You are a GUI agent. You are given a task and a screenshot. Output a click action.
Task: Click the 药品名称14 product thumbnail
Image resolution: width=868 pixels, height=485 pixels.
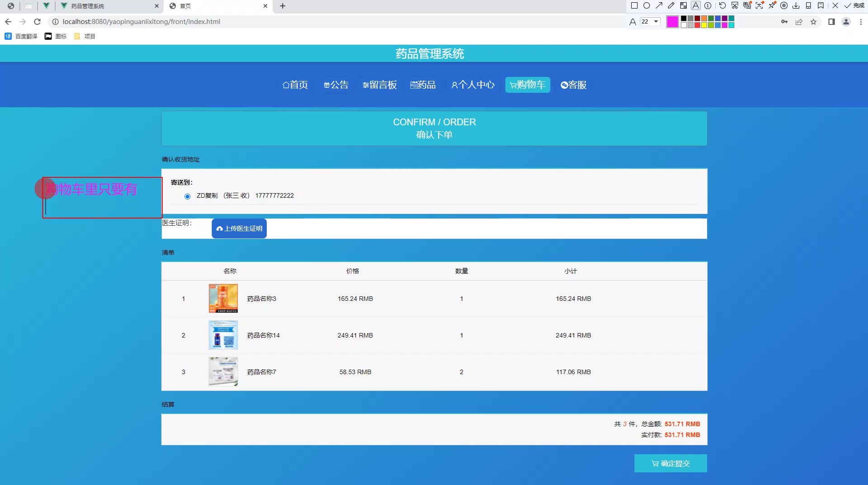(x=223, y=335)
